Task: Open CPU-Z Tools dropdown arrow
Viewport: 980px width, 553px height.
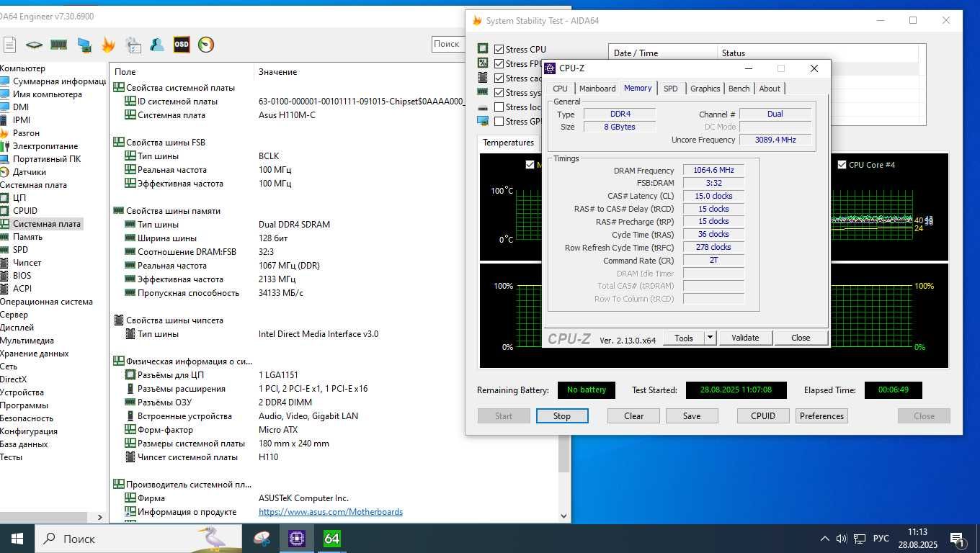Action: 710,338
